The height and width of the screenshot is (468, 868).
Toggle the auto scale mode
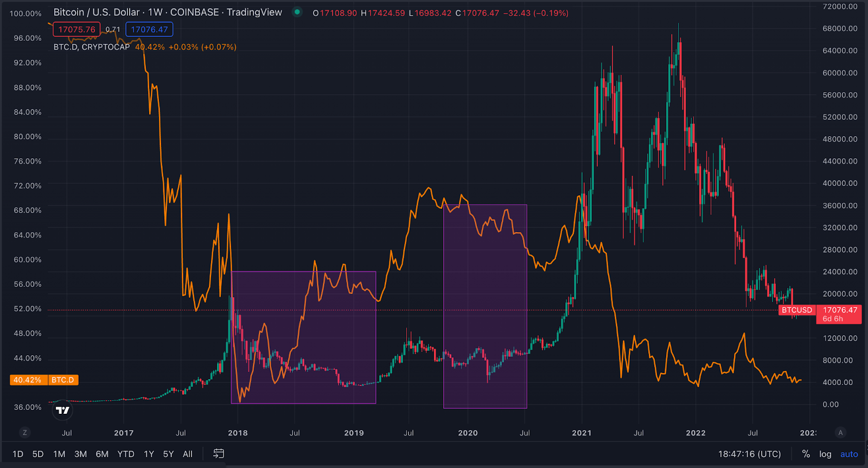(x=849, y=454)
